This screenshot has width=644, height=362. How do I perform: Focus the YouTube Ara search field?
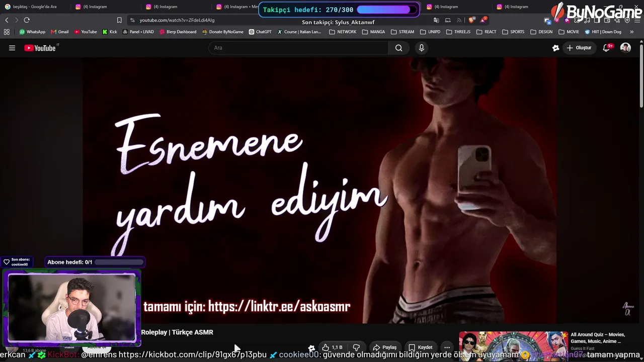pyautogui.click(x=298, y=48)
